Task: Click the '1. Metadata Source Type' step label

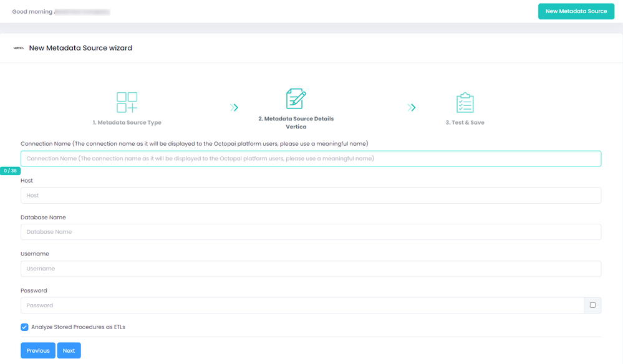Action: click(x=127, y=123)
